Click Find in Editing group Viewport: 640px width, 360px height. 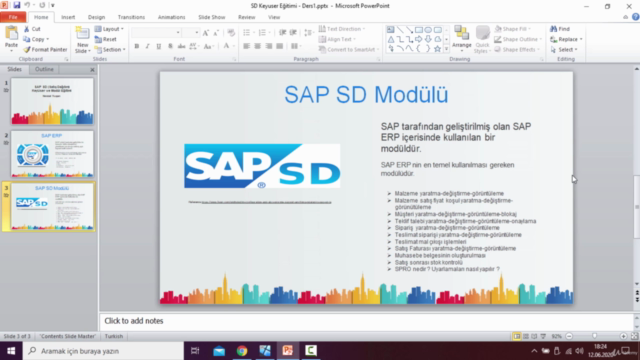(x=560, y=29)
